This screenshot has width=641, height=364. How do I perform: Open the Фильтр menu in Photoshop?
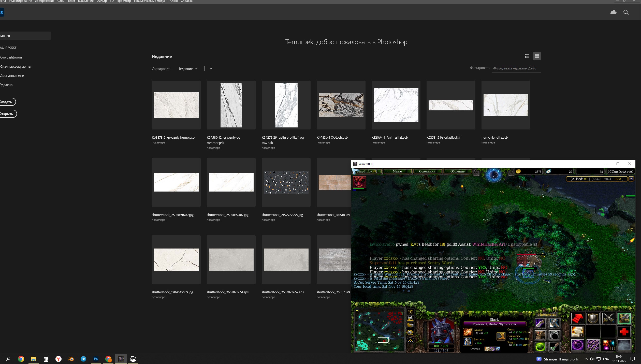(x=101, y=1)
